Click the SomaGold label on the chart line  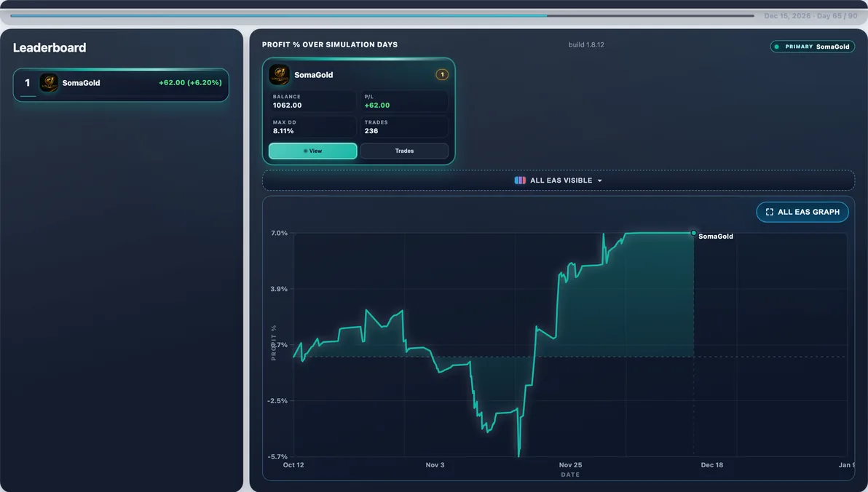pos(716,237)
